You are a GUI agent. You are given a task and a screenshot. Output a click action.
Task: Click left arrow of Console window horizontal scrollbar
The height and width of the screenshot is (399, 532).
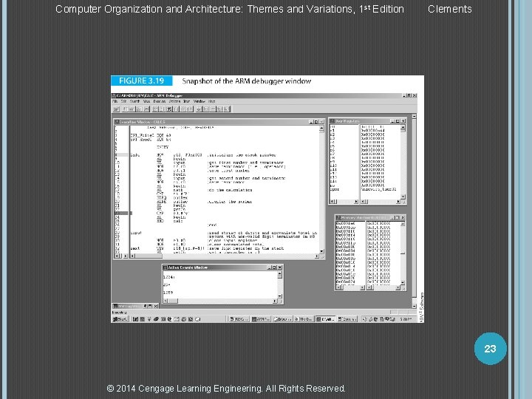click(x=166, y=301)
